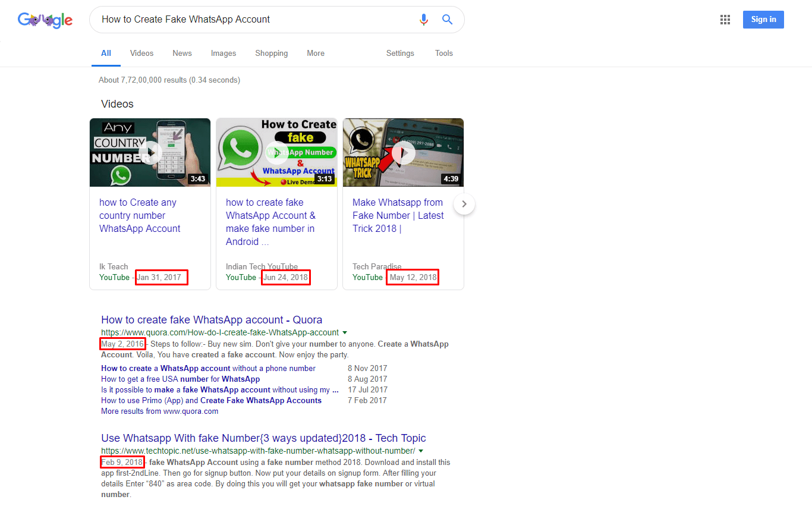Click 'More results from www.quora.com'

pos(159,411)
